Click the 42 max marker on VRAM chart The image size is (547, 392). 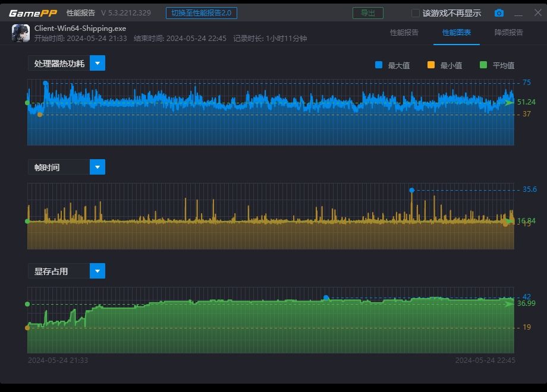(x=326, y=298)
